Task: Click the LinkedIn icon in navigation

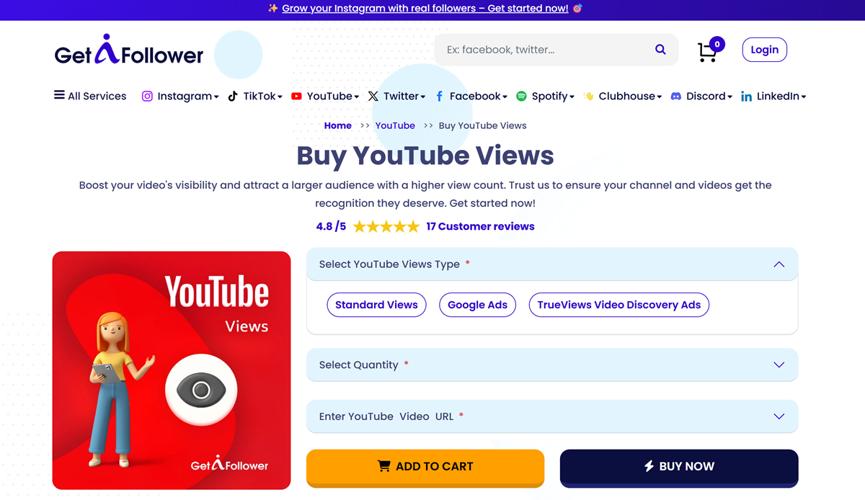Action: pos(746,97)
